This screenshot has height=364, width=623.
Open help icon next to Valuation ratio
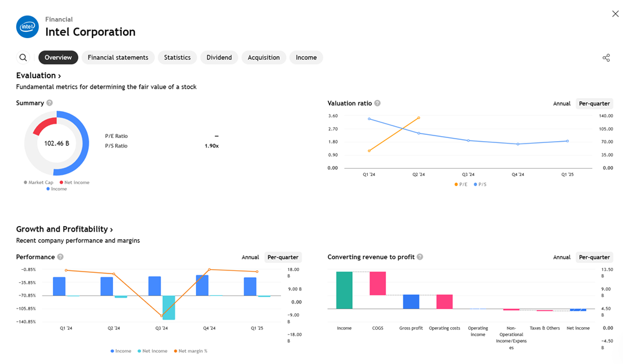pyautogui.click(x=378, y=103)
